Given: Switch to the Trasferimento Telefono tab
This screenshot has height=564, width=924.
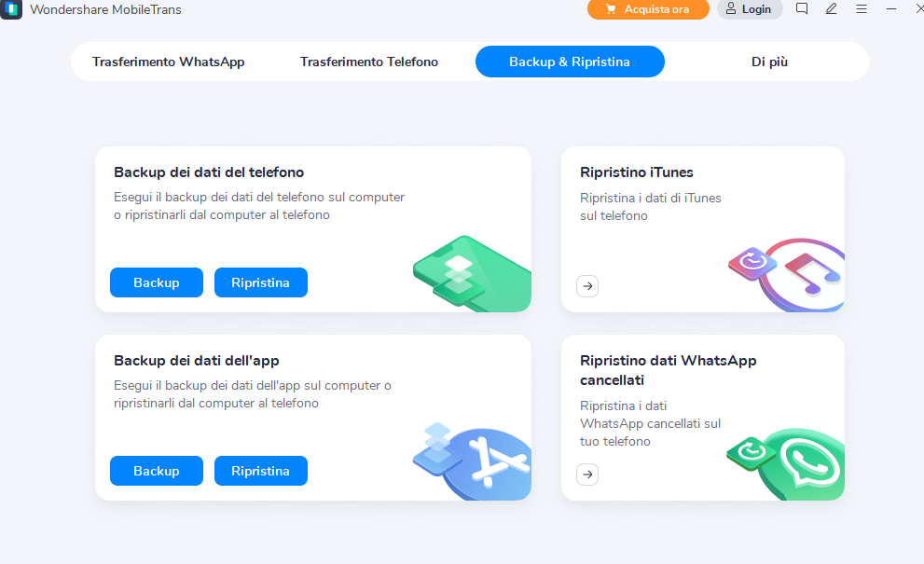Looking at the screenshot, I should 368,62.
